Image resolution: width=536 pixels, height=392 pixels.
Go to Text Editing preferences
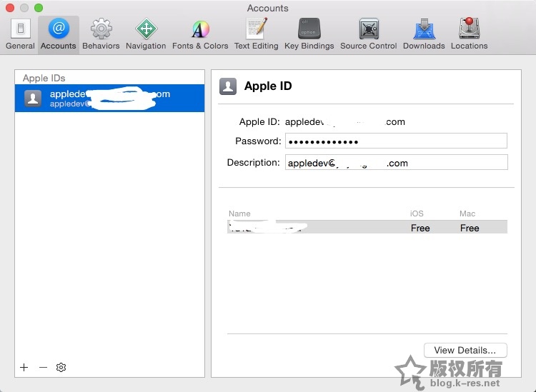click(x=256, y=34)
